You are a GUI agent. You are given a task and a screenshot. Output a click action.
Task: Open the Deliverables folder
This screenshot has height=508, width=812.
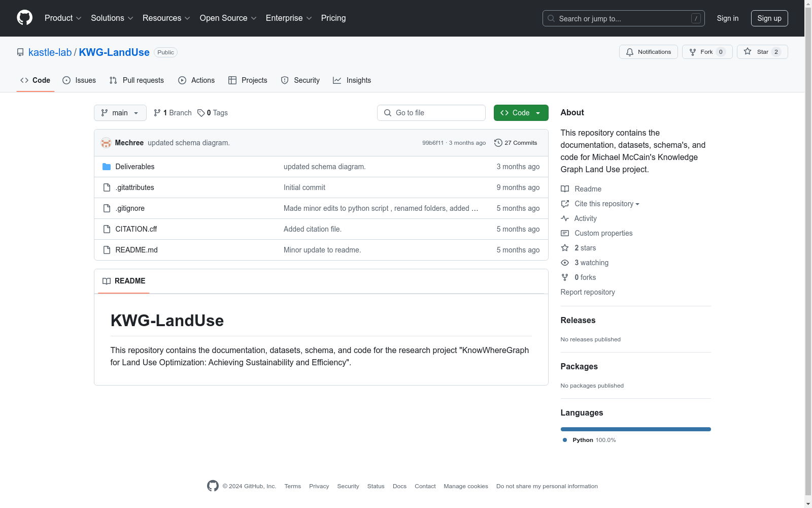click(135, 167)
